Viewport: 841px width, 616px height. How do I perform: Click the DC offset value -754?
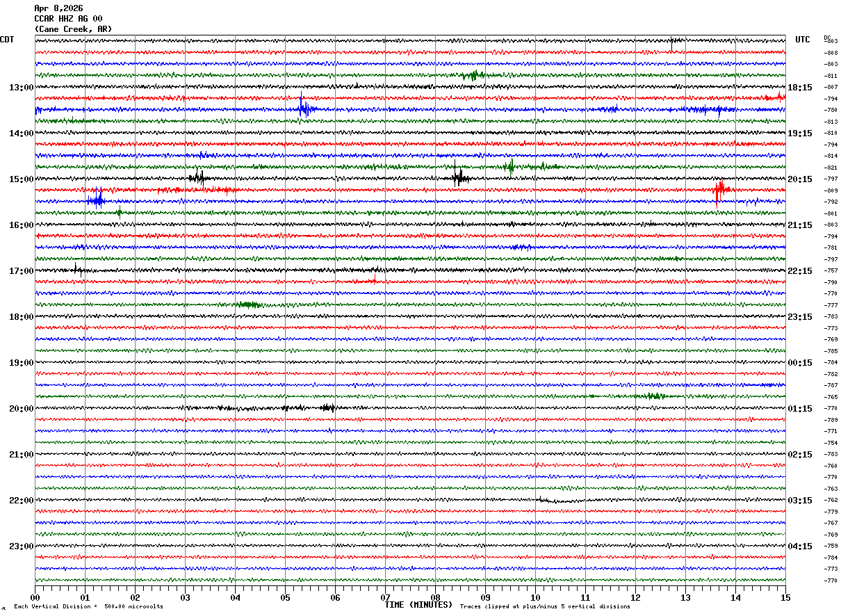click(831, 443)
